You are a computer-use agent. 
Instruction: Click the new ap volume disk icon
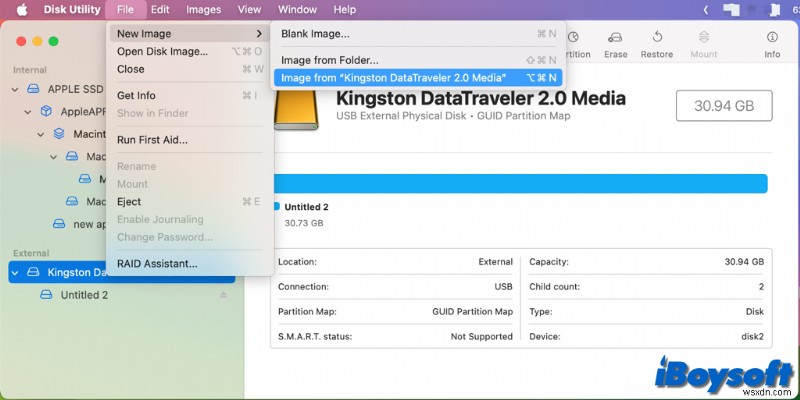[59, 223]
